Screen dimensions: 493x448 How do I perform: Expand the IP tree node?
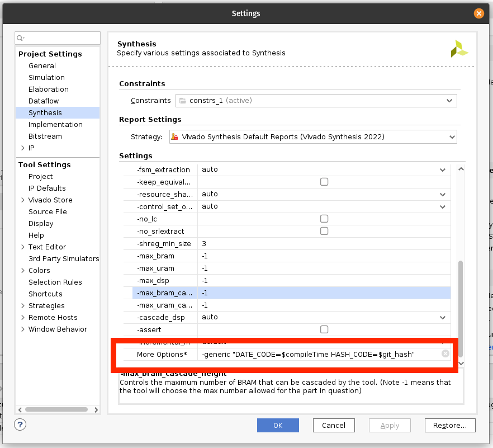(x=22, y=148)
